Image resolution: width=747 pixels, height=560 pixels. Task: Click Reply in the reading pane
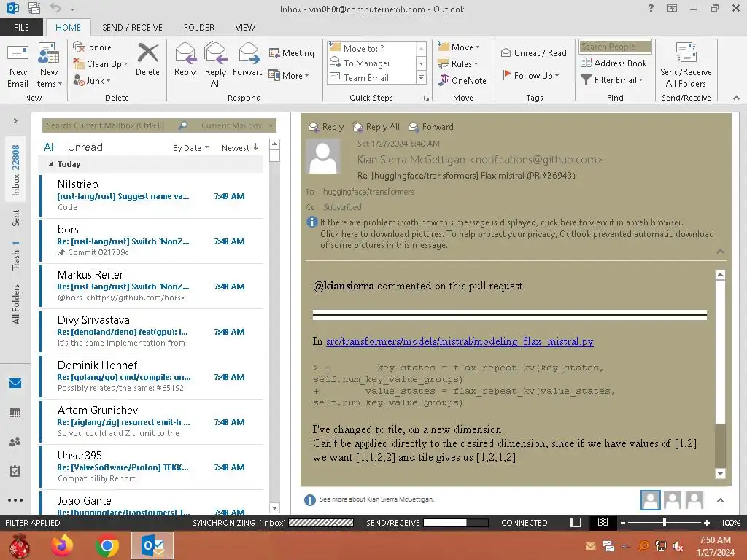click(x=326, y=127)
